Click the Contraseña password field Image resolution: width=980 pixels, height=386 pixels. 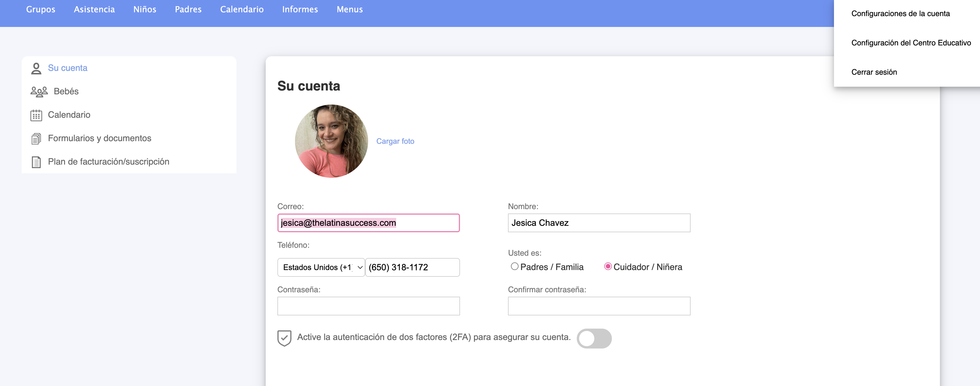pos(368,306)
